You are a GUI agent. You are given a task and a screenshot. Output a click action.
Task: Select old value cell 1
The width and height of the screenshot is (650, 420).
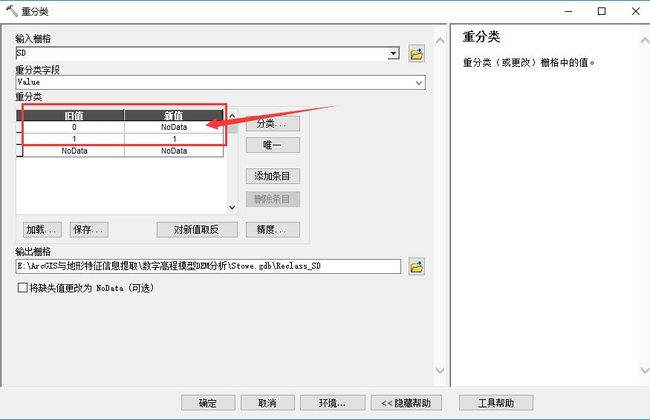coord(74,139)
